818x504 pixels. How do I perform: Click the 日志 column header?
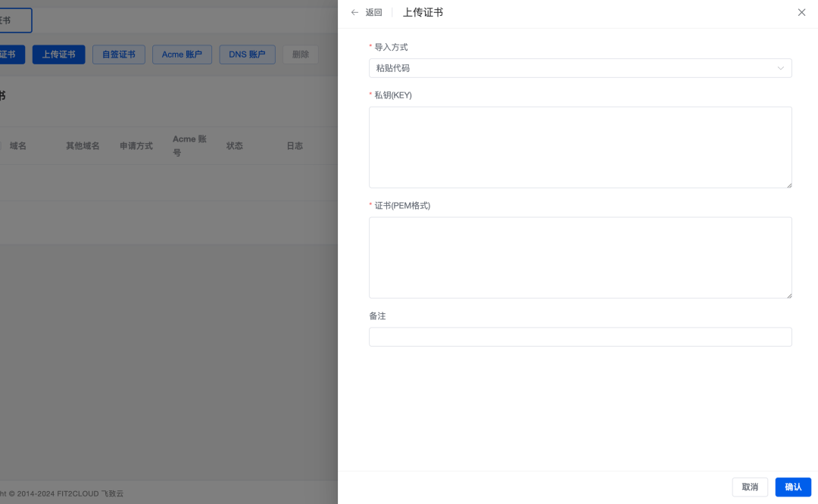295,146
